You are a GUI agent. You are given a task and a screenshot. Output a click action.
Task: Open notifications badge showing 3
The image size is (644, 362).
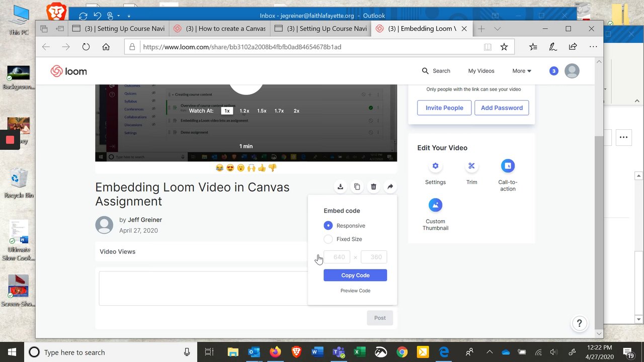[554, 71]
